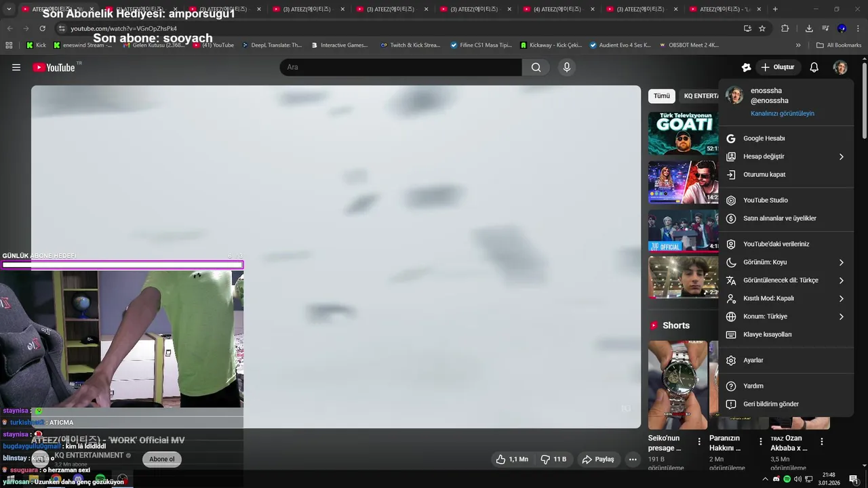Open Discord from the system tray

pyautogui.click(x=776, y=479)
